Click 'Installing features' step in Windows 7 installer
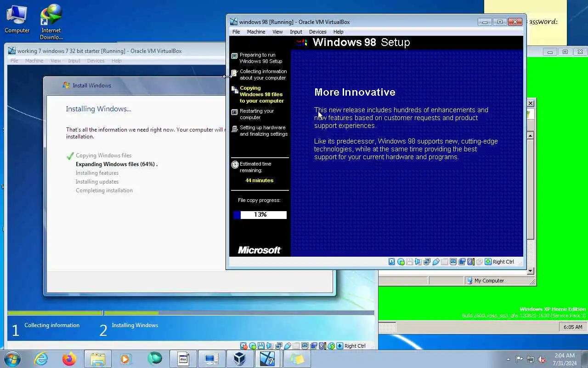 (x=97, y=173)
